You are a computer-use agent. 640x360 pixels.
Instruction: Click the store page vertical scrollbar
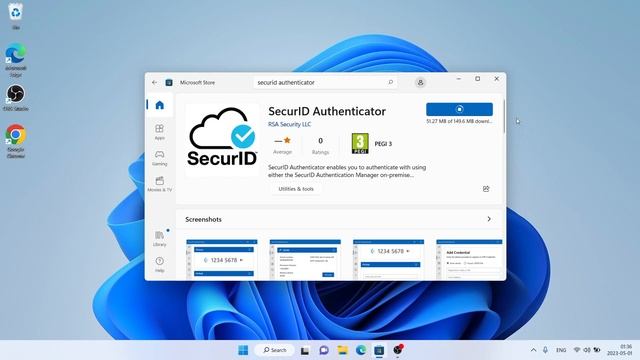[x=504, y=116]
